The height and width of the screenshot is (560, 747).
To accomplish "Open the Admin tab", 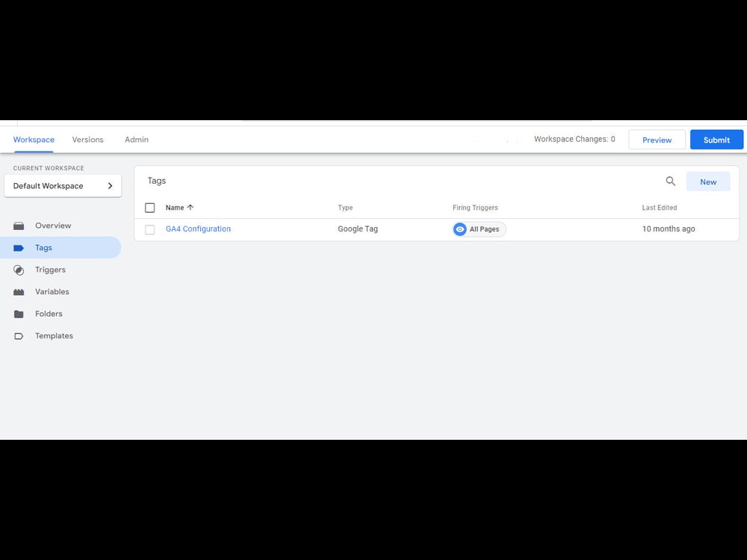I will tap(136, 140).
